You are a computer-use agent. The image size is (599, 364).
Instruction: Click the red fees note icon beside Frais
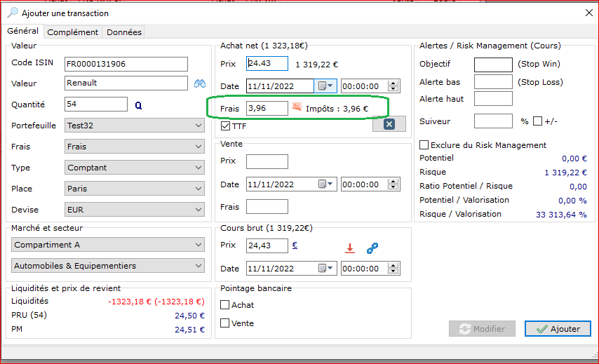(297, 107)
